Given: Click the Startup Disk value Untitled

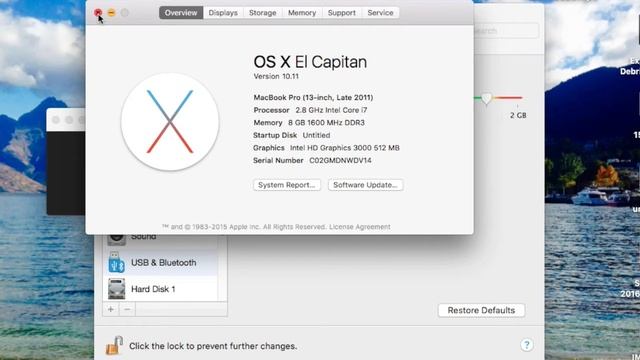Looking at the screenshot, I should tap(316, 135).
